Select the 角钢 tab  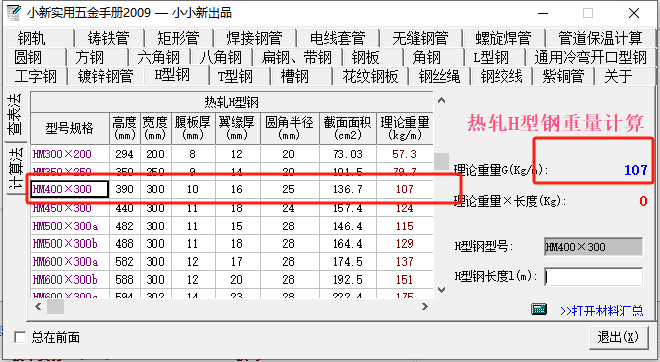pyautogui.click(x=427, y=57)
